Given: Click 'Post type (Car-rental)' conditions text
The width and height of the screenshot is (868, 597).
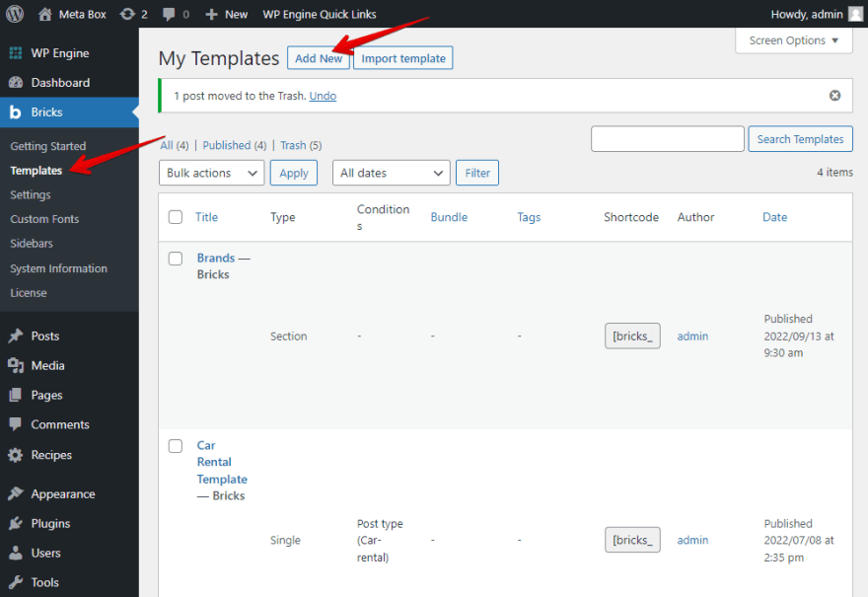Looking at the screenshot, I should coord(380,540).
